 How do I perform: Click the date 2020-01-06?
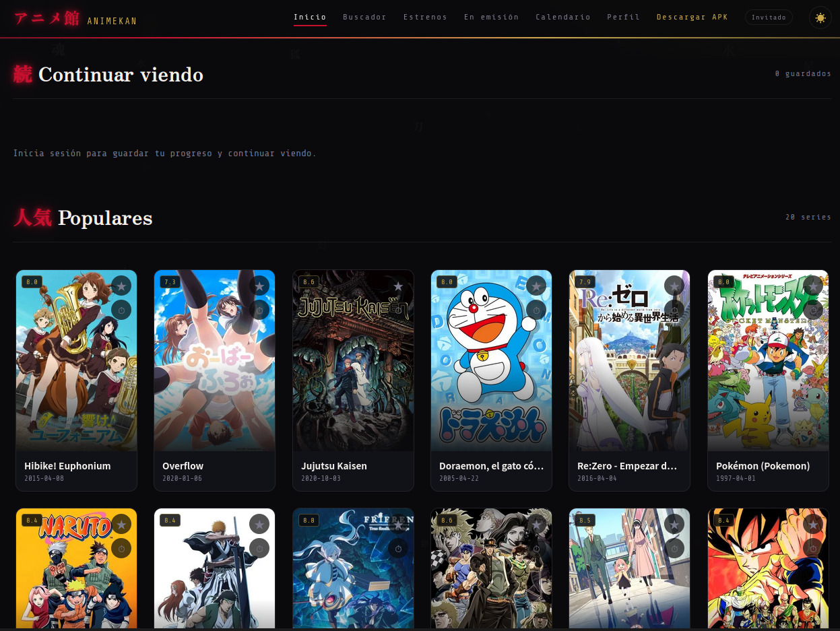[x=182, y=479]
